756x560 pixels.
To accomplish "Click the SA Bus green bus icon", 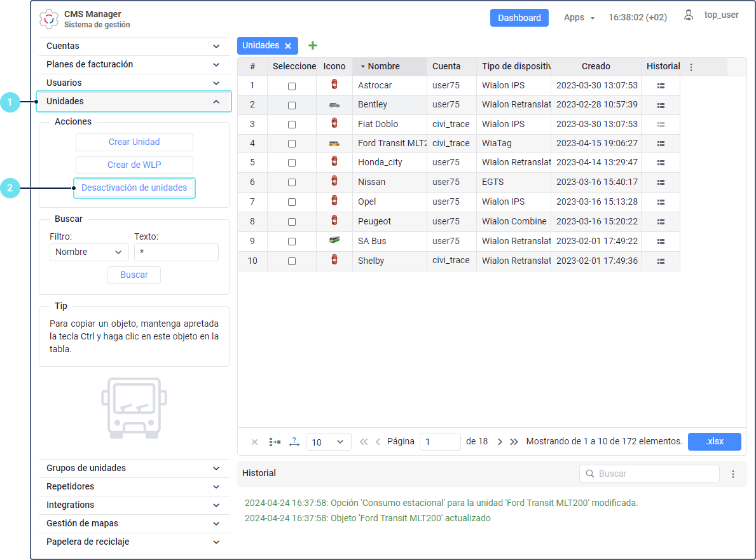I will coord(334,241).
